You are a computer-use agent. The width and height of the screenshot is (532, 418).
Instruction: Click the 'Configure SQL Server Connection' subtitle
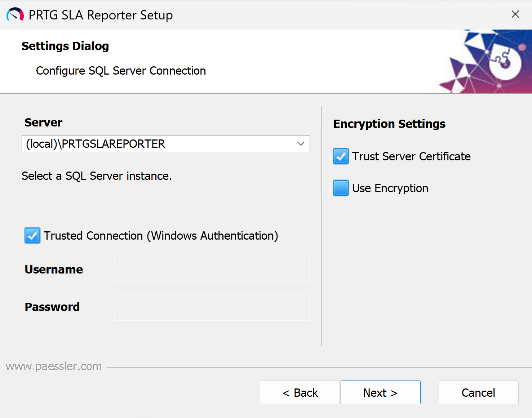[x=121, y=71]
